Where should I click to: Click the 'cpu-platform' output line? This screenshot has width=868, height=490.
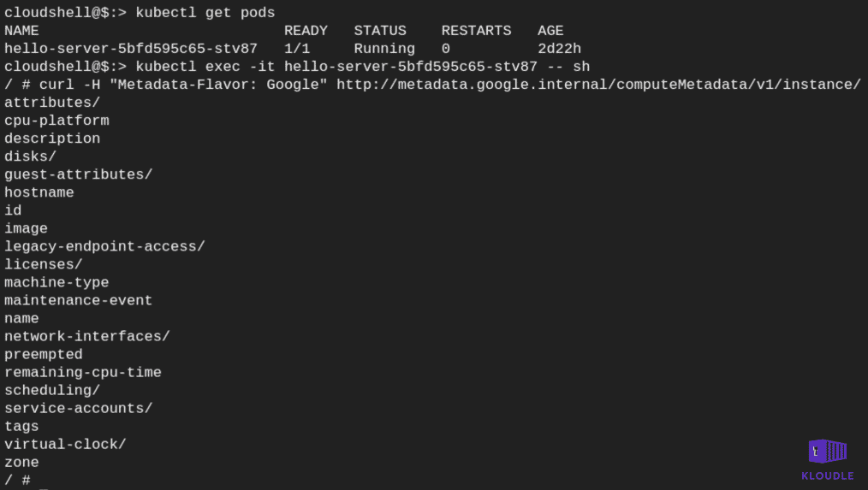tap(56, 121)
